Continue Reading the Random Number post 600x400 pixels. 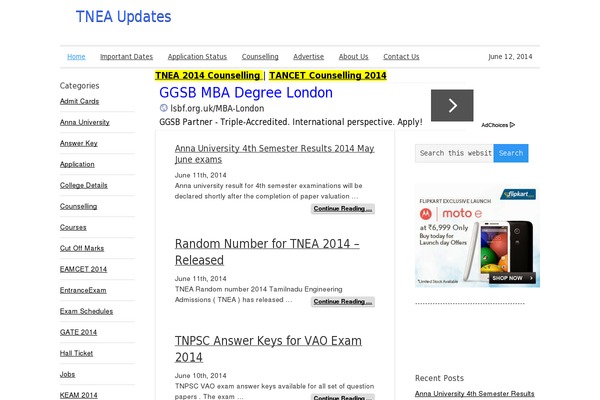click(343, 302)
